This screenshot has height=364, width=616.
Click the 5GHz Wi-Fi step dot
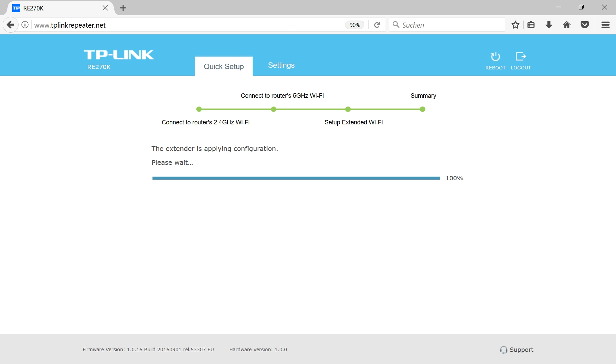pos(274,109)
